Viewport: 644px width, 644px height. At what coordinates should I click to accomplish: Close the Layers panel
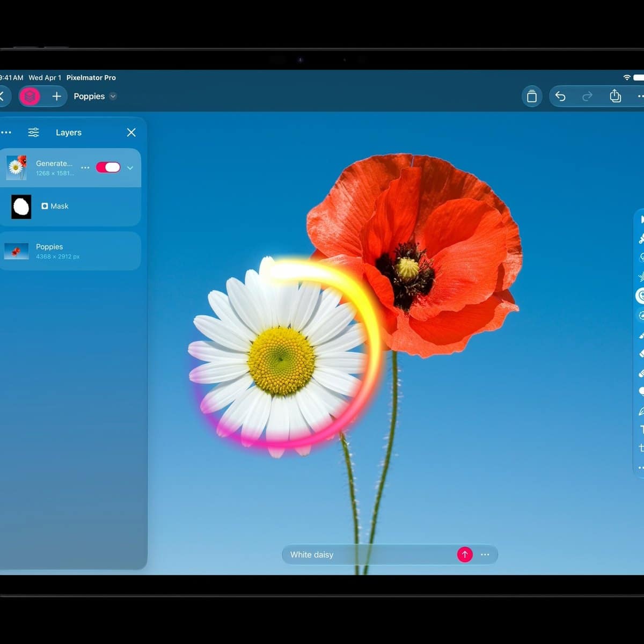131,133
